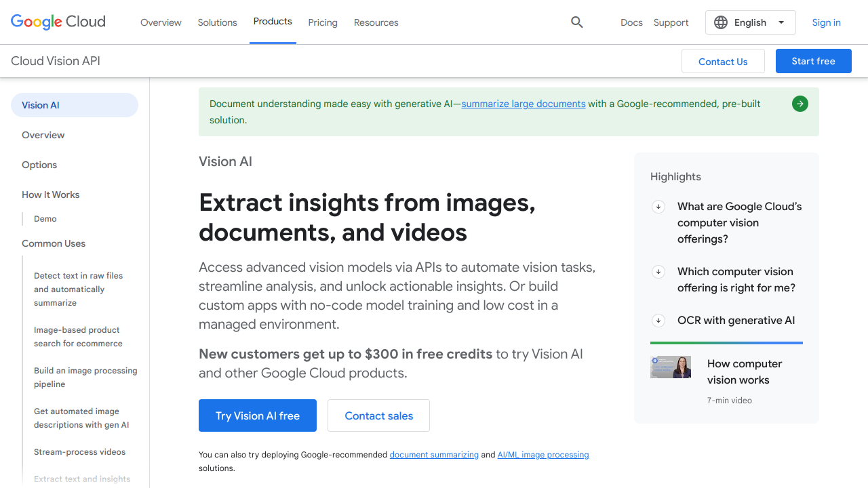The width and height of the screenshot is (868, 488).
Task: Open highlight "What are Google Cloud's computer vision offerings?"
Action: tap(740, 223)
